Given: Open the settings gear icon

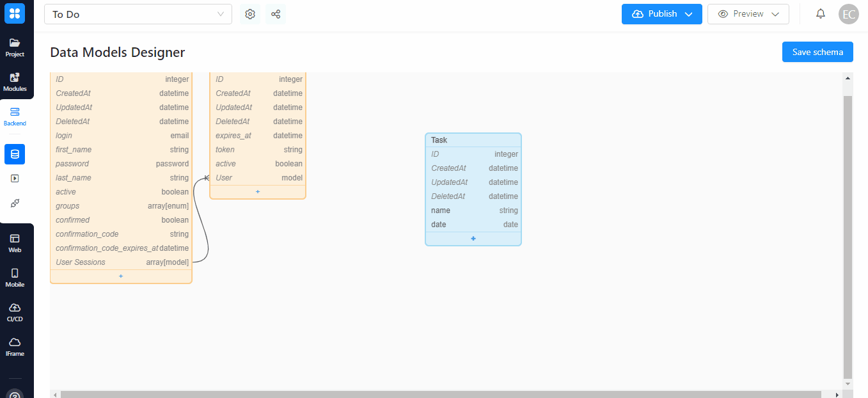Looking at the screenshot, I should click(250, 14).
